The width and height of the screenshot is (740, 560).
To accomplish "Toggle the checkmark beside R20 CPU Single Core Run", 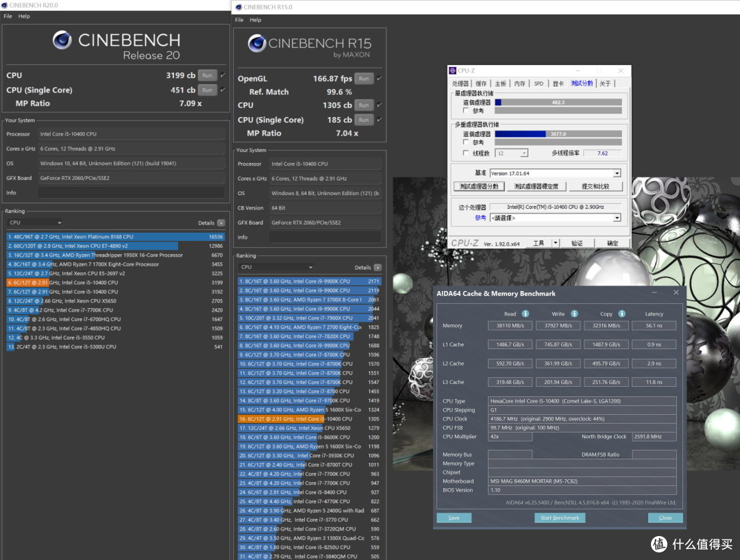I will click(x=223, y=90).
